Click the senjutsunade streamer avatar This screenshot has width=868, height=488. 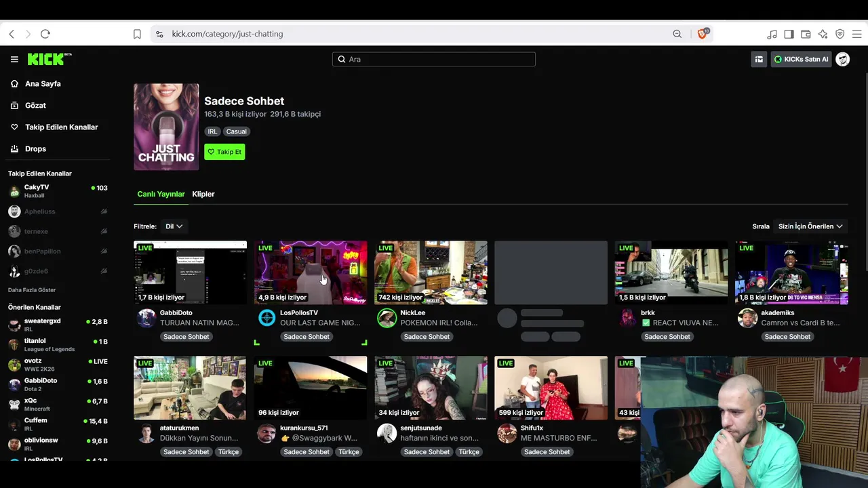387,433
